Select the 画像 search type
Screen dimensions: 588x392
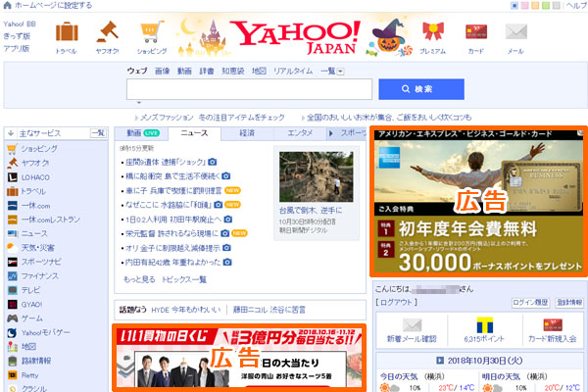click(x=162, y=71)
